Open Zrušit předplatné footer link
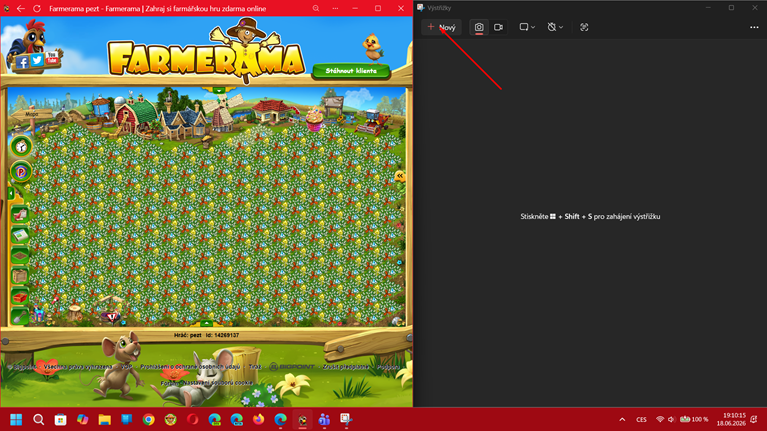 (x=345, y=366)
